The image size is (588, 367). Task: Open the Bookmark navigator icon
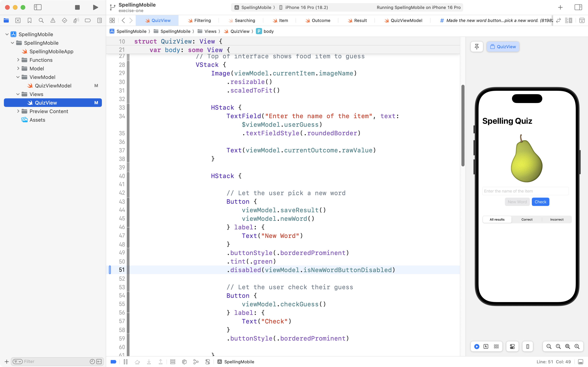pos(29,20)
